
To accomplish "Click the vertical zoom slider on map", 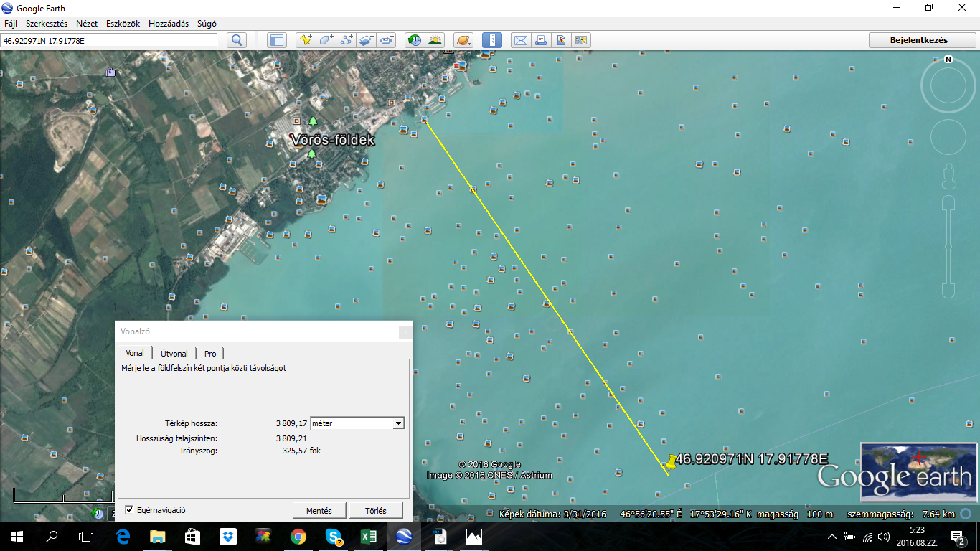I will 948,246.
